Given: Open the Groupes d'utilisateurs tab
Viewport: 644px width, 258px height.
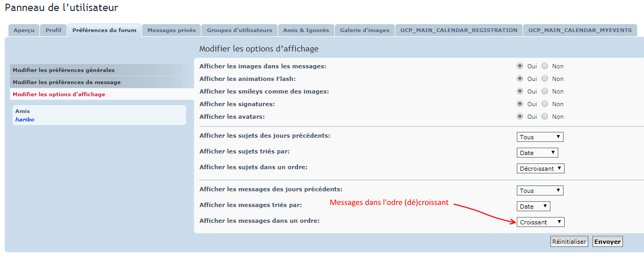Looking at the screenshot, I should pyautogui.click(x=239, y=30).
